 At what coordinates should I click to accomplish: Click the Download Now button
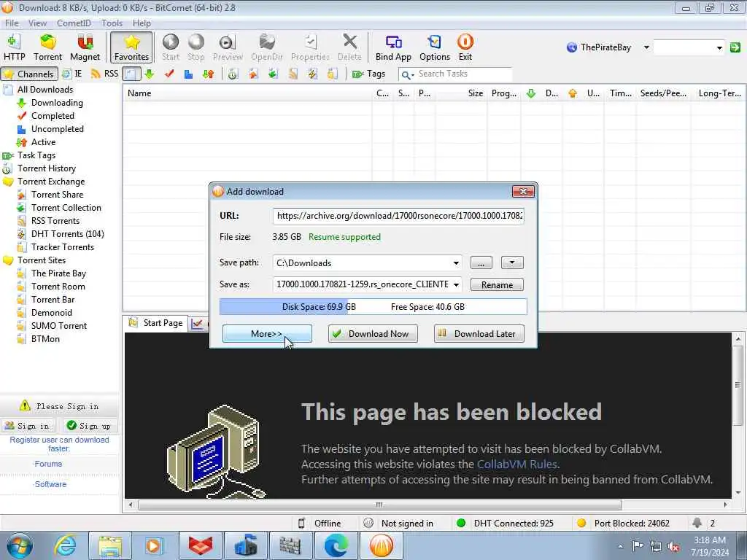click(373, 334)
